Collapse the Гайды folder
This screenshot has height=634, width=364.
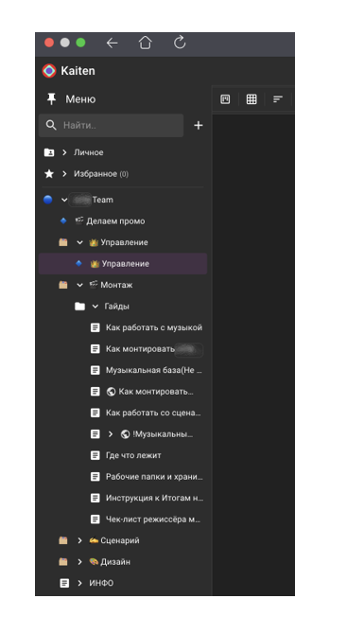95,307
